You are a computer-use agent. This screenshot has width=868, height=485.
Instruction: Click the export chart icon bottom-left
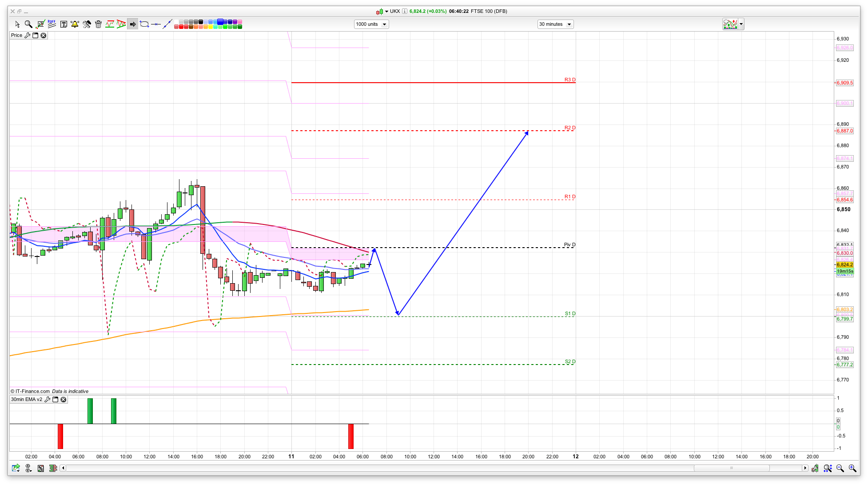pyautogui.click(x=16, y=468)
